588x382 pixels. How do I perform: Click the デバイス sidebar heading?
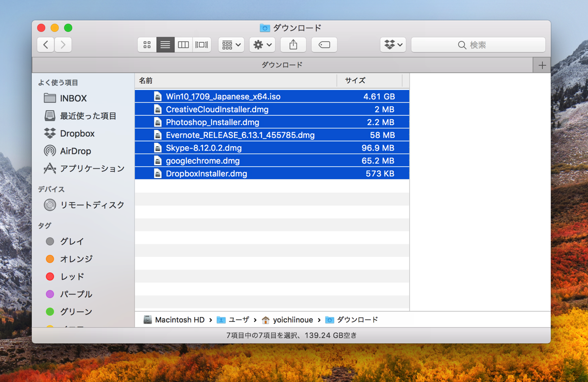[x=51, y=190]
